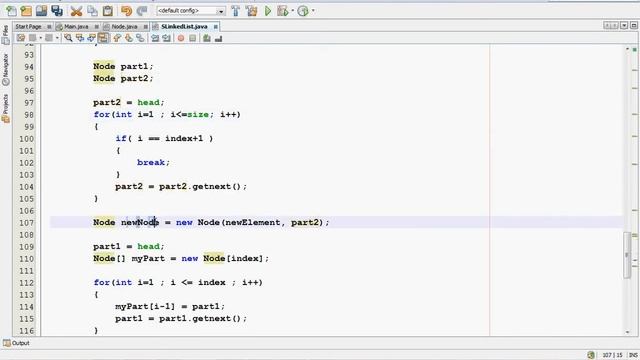
Task: Select the SLinkedList.java tab
Action: point(184,27)
